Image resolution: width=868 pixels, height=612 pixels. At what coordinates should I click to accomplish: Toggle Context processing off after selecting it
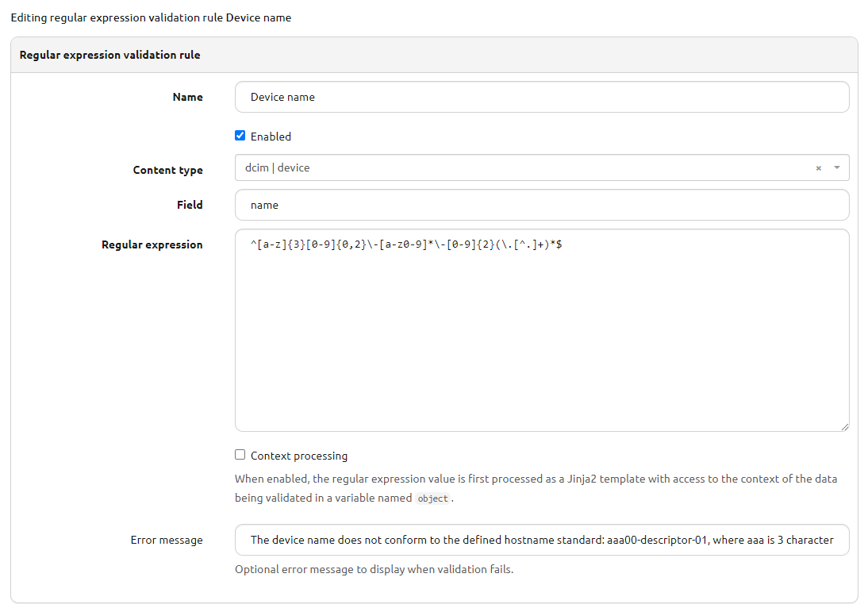click(x=240, y=454)
